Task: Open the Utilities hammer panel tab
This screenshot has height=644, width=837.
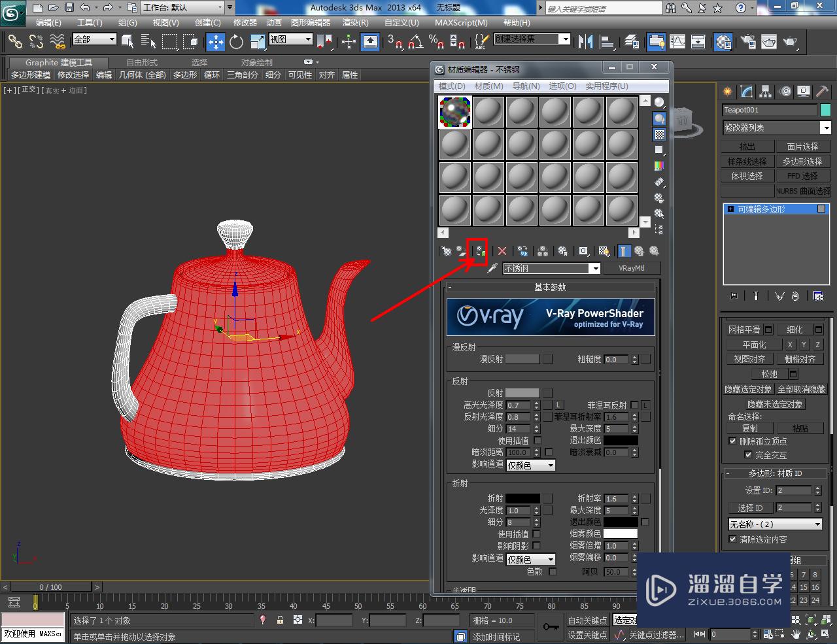Action: [x=822, y=92]
